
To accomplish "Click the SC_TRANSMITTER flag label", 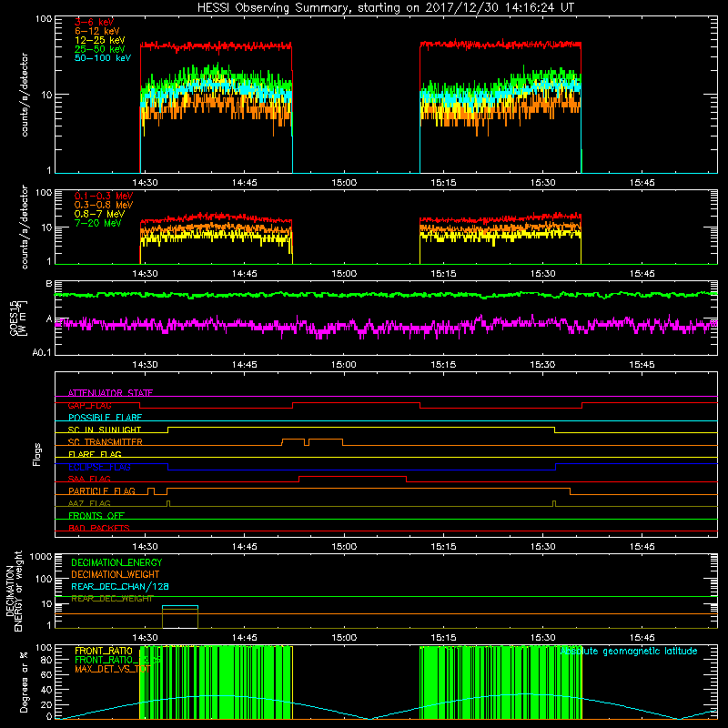I will [x=105, y=442].
